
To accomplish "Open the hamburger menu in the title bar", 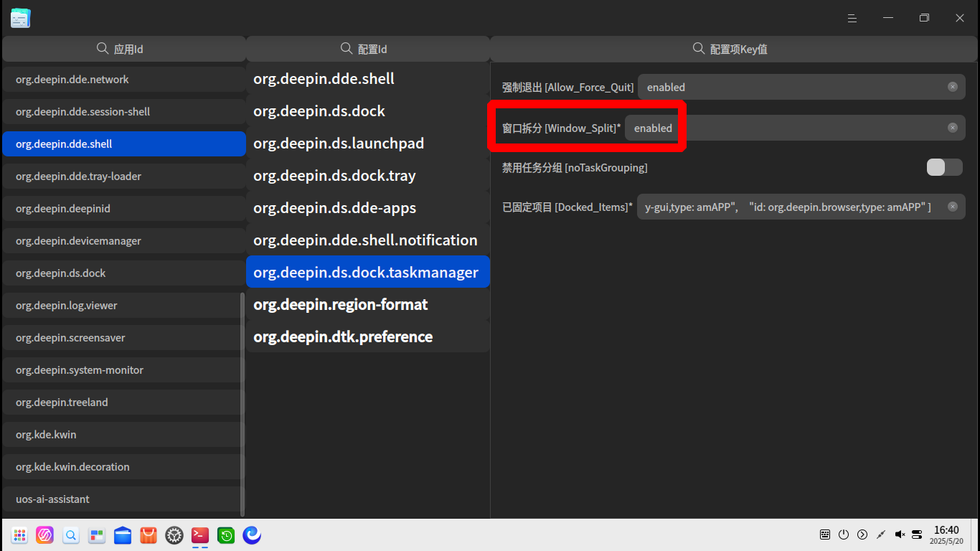I will tap(852, 18).
